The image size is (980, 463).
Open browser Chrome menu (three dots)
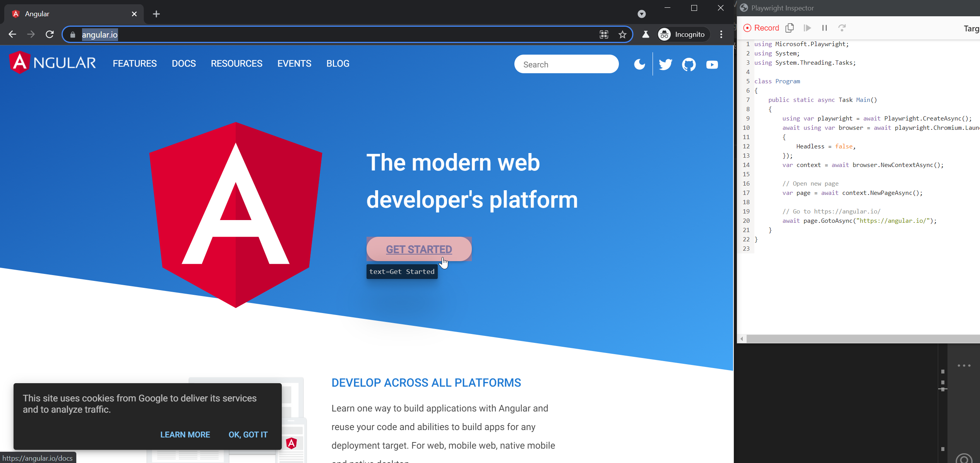pos(723,34)
